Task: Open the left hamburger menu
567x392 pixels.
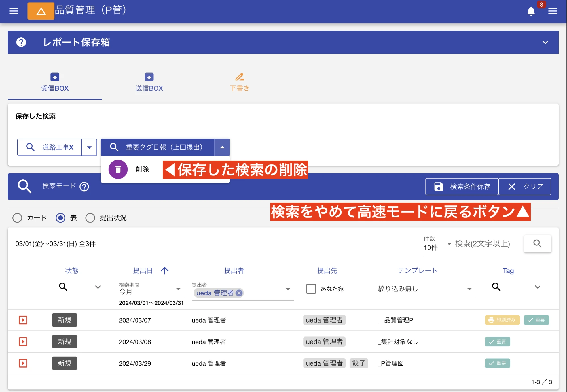Action: pyautogui.click(x=14, y=11)
